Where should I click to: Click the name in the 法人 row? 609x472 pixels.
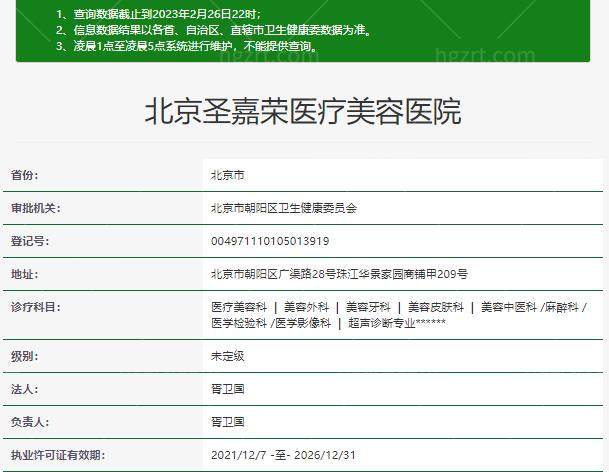coord(228,389)
